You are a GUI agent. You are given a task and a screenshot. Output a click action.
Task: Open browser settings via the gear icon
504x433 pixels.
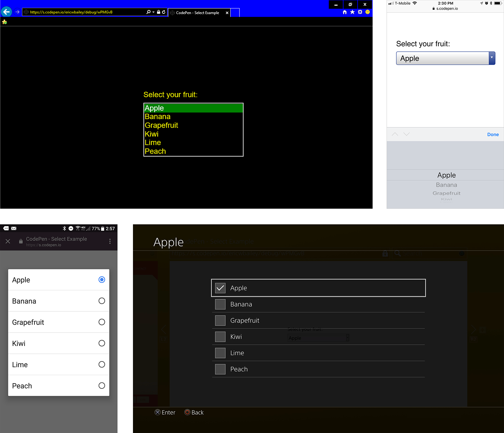coord(360,12)
